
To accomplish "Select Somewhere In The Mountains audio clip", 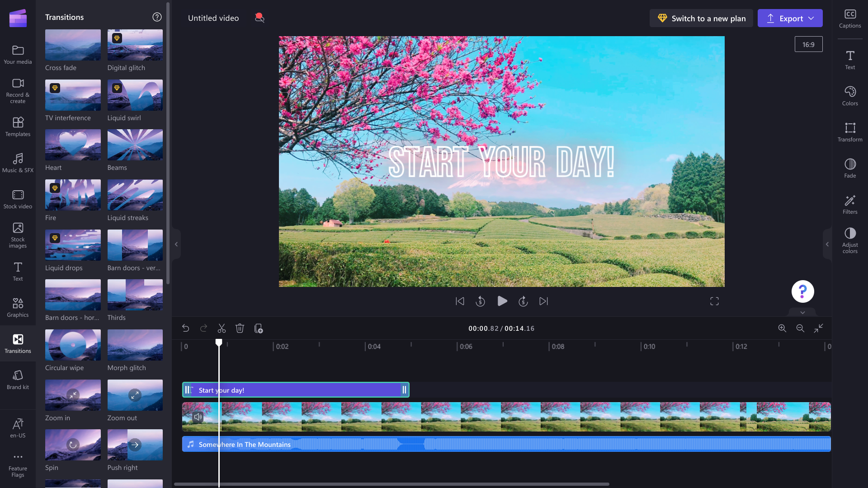I will pyautogui.click(x=506, y=444).
